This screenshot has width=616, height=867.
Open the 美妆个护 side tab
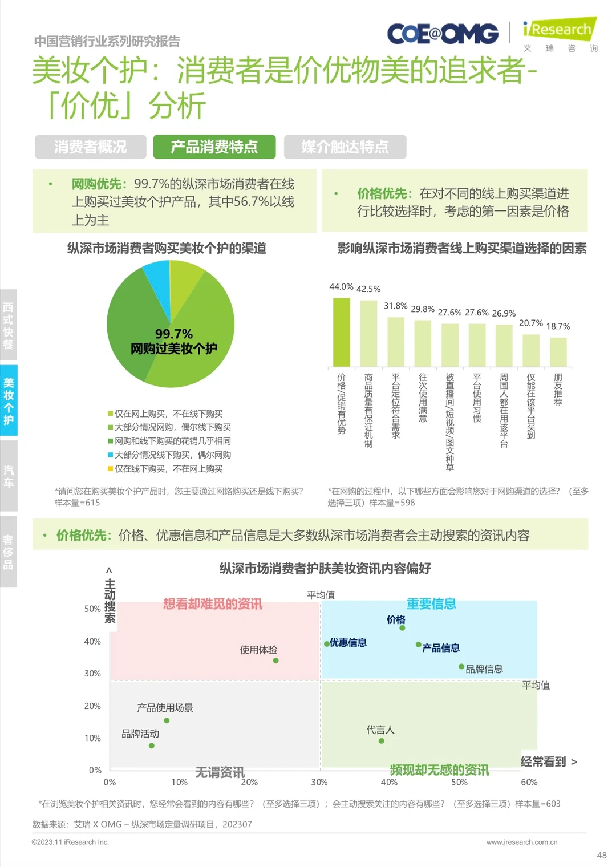click(x=9, y=401)
